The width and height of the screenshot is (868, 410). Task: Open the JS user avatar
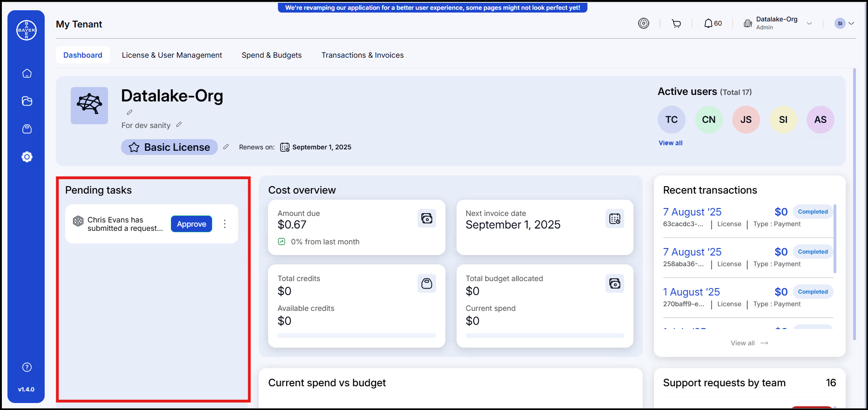746,120
